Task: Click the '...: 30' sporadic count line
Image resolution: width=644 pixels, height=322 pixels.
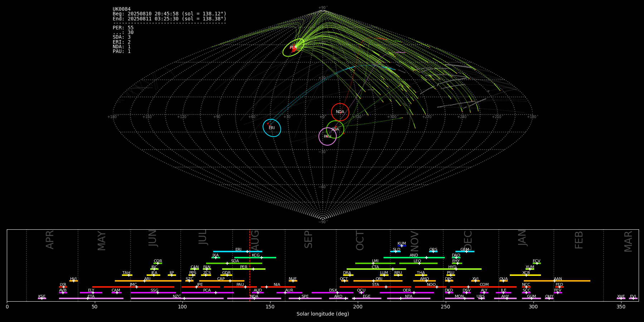Action: [x=123, y=33]
